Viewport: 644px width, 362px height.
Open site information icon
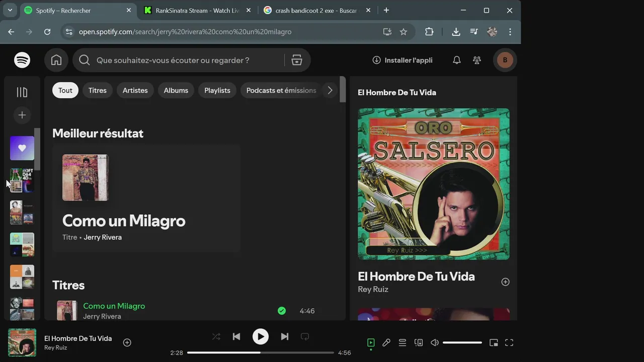click(x=69, y=32)
